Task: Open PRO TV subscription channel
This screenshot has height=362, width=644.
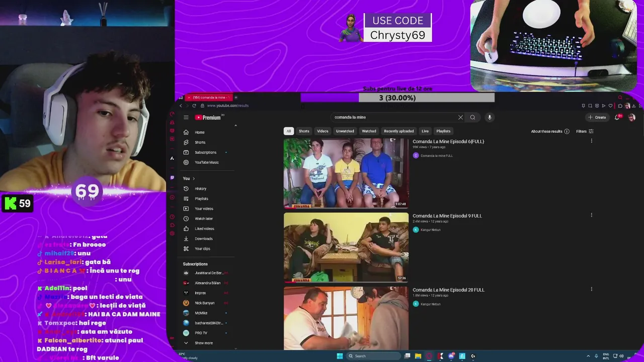Action: coord(201,333)
